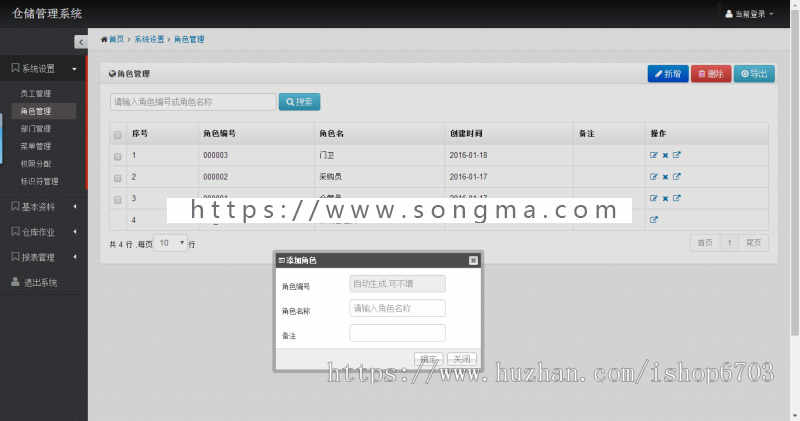
Task: Collapse the sidebar with the arrow toggle
Action: click(x=81, y=42)
